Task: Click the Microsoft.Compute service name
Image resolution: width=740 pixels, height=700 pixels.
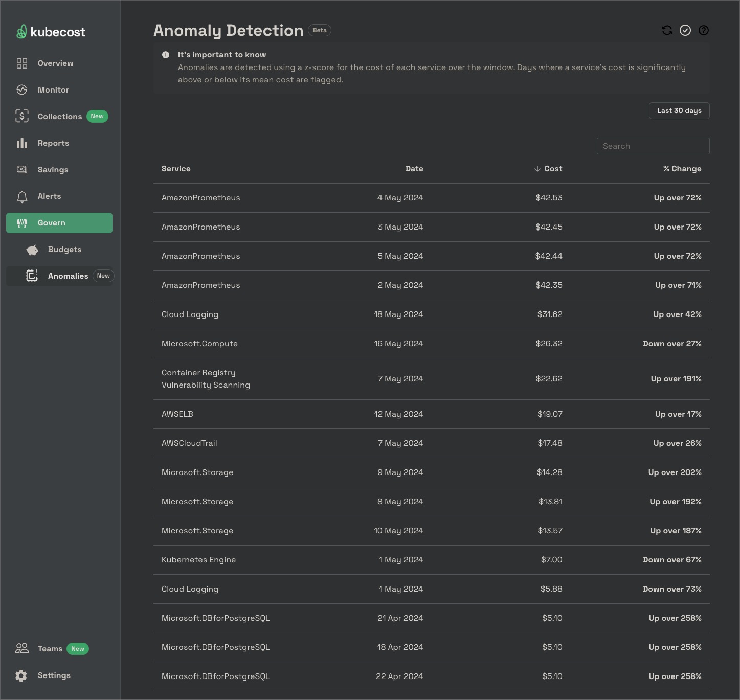Action: [199, 344]
